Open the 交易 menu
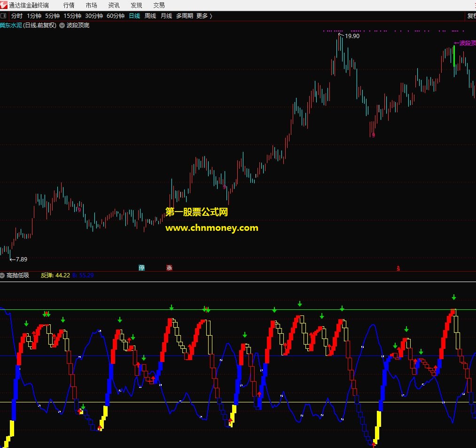Screen dimensions: 476x448 [159, 5]
